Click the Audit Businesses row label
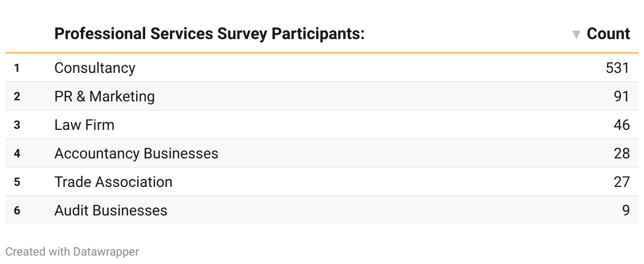Screen dimensions: 644x264 111,210
